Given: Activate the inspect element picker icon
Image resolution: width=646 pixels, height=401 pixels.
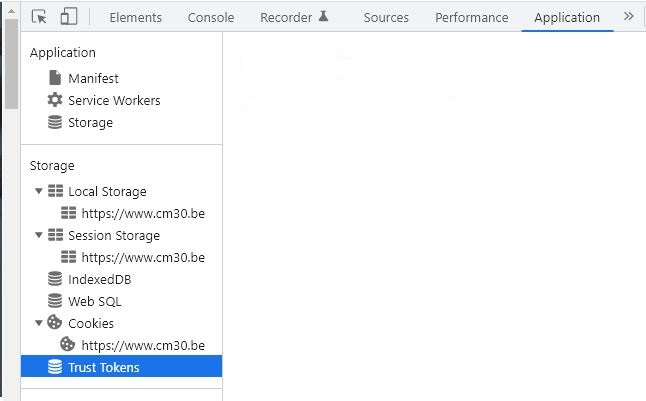Looking at the screenshot, I should [x=39, y=17].
